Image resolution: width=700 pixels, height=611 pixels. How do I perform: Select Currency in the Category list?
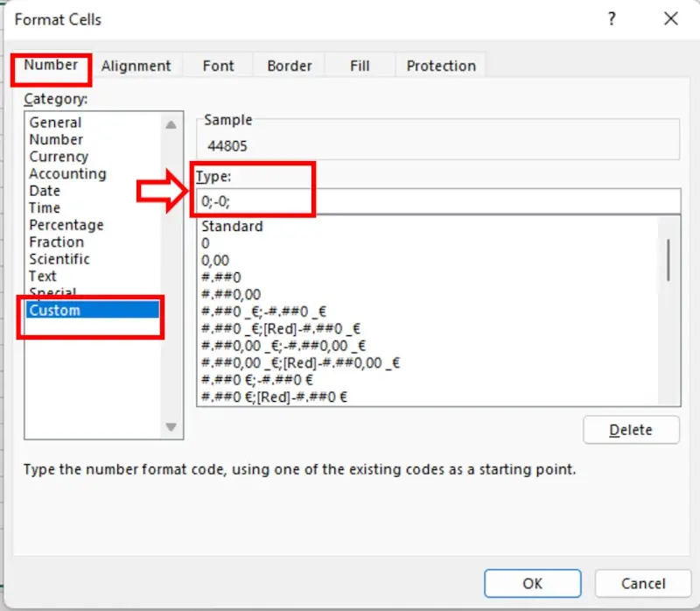pos(59,157)
